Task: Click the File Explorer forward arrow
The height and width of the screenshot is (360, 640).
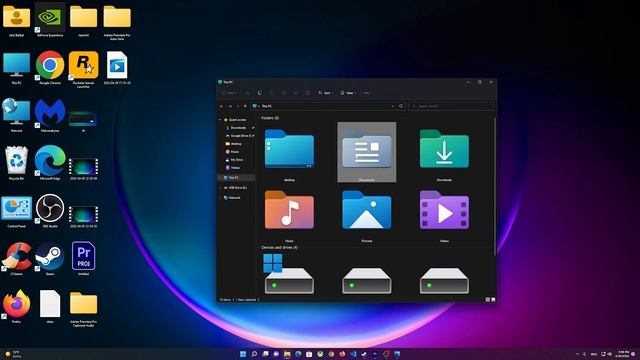Action: 230,106
